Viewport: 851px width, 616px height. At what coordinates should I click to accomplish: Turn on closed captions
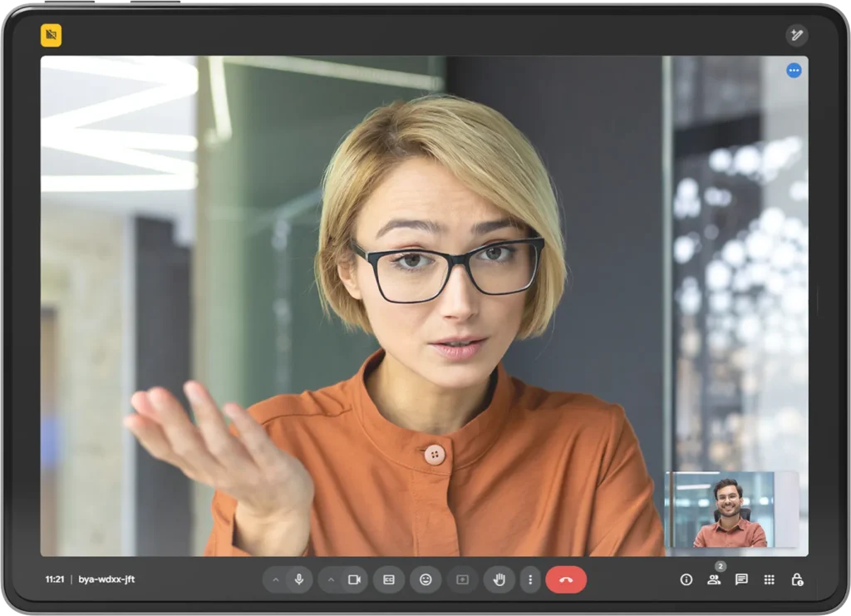tap(389, 579)
